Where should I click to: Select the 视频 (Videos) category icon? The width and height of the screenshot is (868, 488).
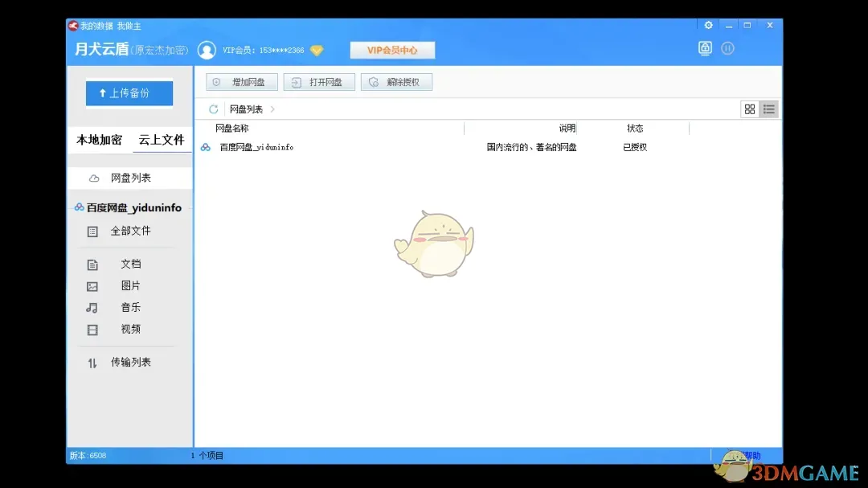coord(94,329)
